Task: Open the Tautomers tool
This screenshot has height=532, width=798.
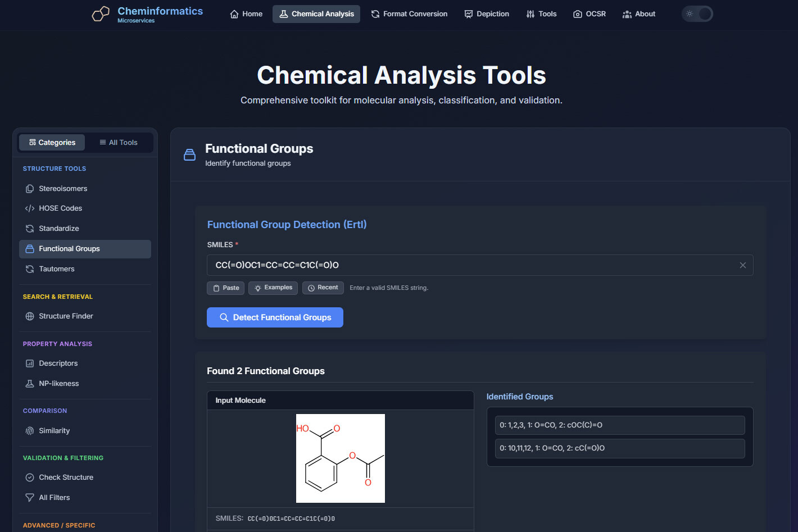Action: click(56, 269)
